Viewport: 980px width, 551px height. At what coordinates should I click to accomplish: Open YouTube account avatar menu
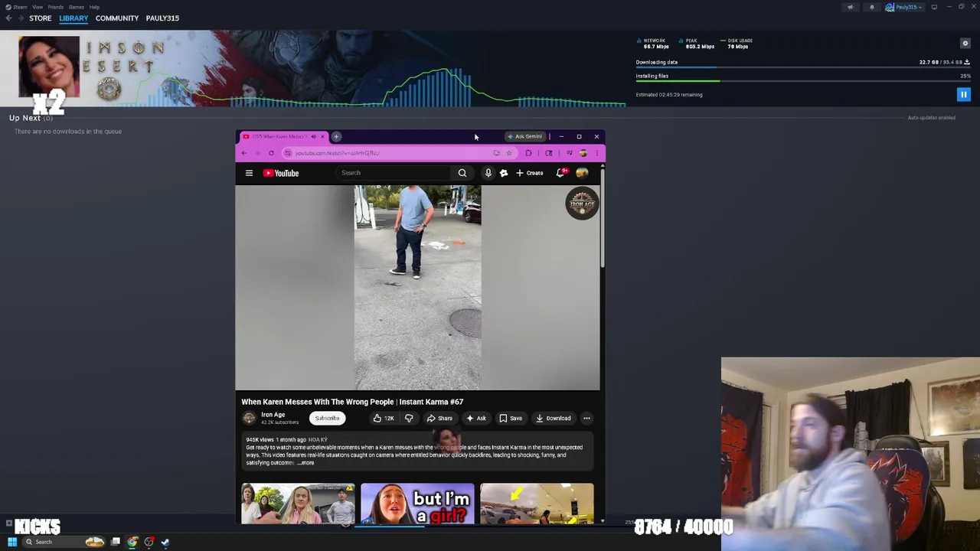pyautogui.click(x=583, y=173)
